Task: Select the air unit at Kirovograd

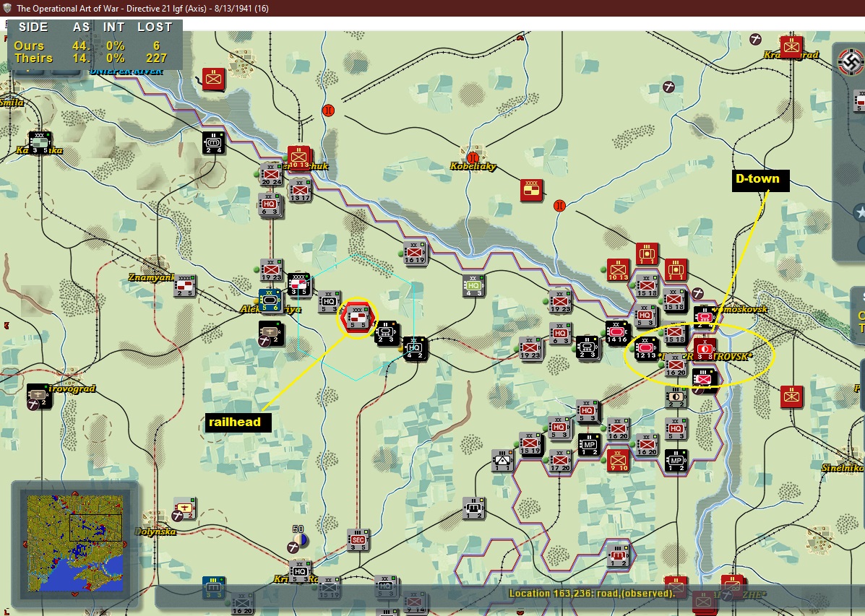Action: (x=38, y=396)
